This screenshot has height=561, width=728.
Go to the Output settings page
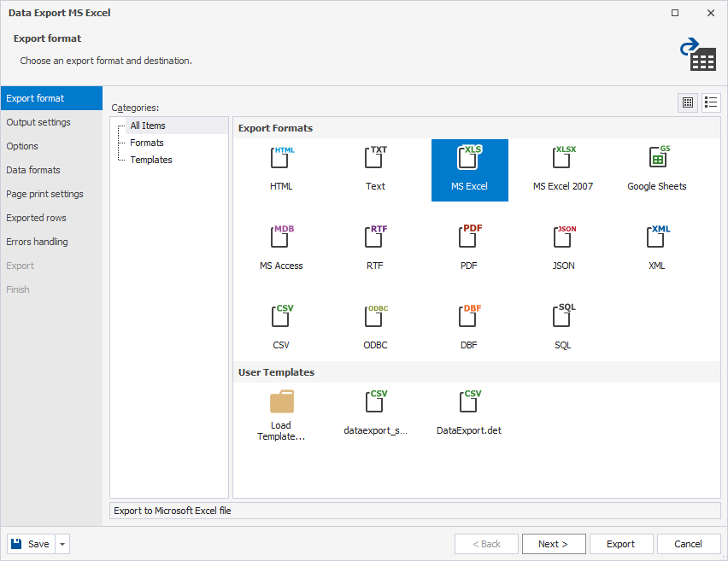38,122
